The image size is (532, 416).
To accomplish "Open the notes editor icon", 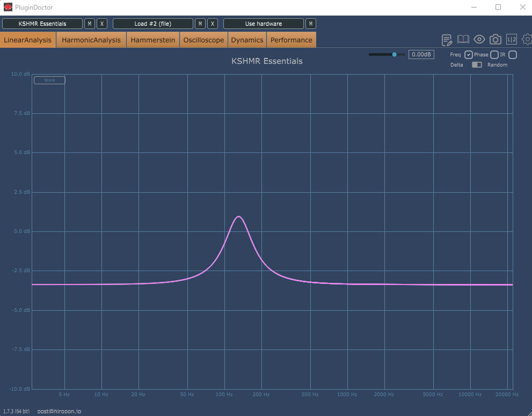I will [x=447, y=40].
